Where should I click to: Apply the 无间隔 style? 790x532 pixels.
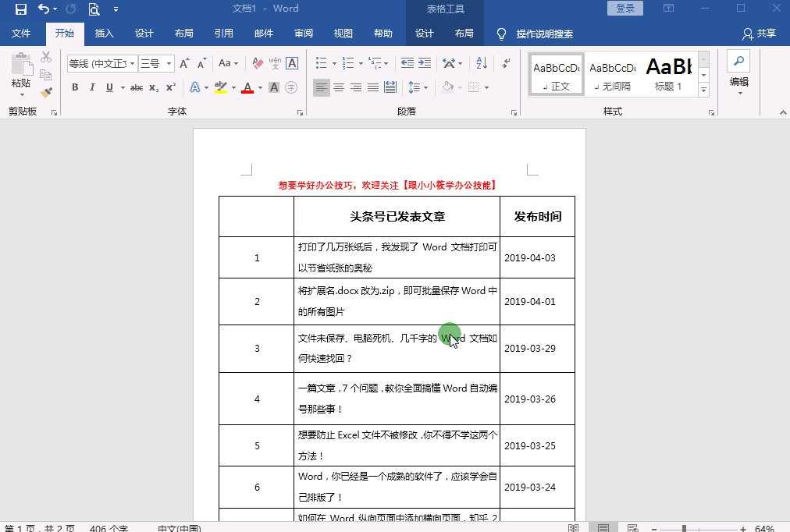612,74
